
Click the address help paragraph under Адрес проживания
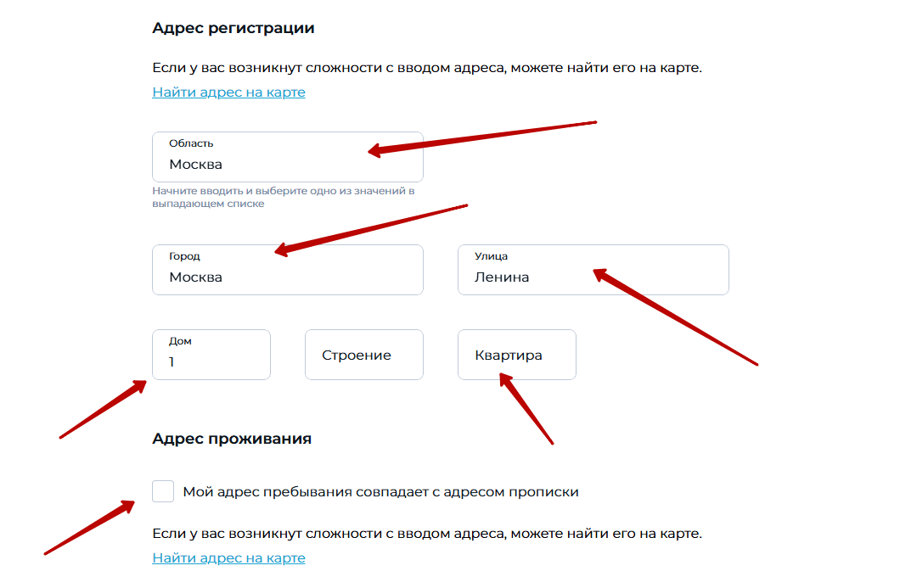427,534
